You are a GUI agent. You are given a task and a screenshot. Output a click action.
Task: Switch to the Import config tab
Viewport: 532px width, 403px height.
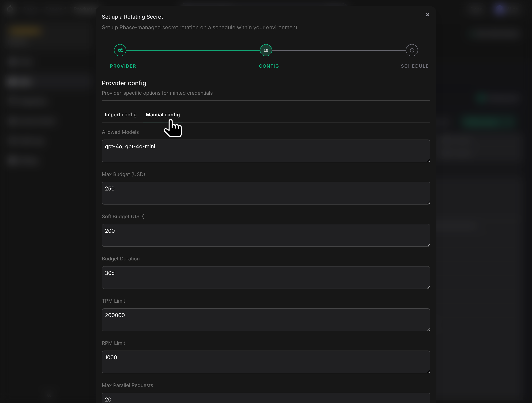click(121, 115)
